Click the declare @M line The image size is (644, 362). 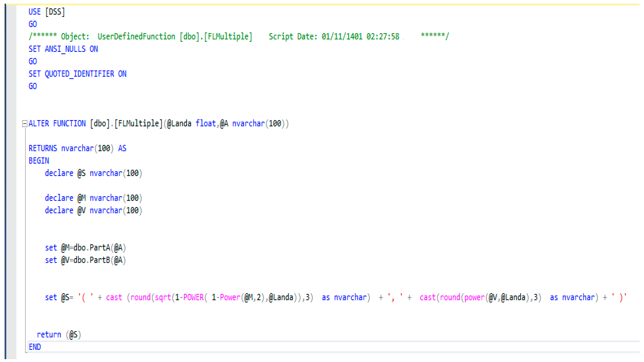click(93, 198)
